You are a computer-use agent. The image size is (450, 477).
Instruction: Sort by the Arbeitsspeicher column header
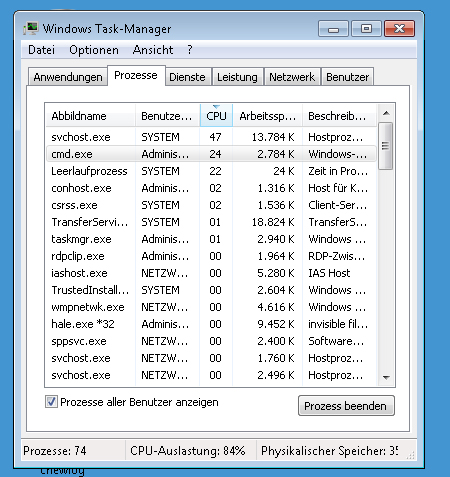pos(267,116)
